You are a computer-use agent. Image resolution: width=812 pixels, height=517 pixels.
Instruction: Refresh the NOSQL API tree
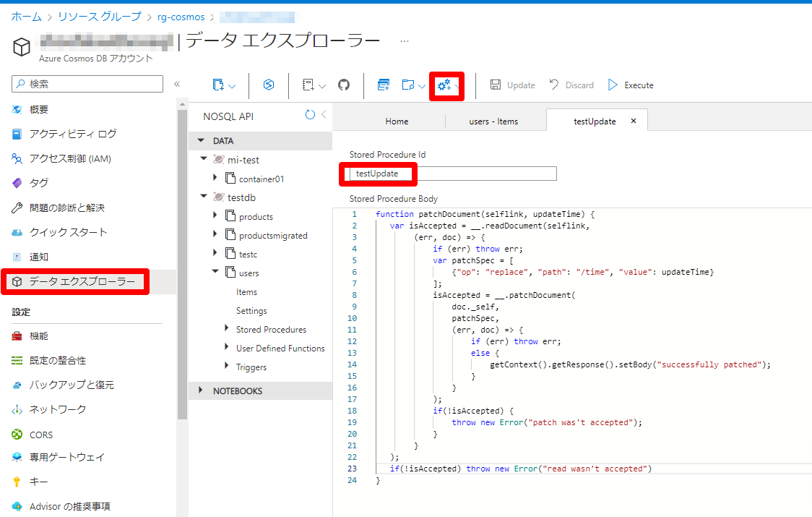point(310,114)
